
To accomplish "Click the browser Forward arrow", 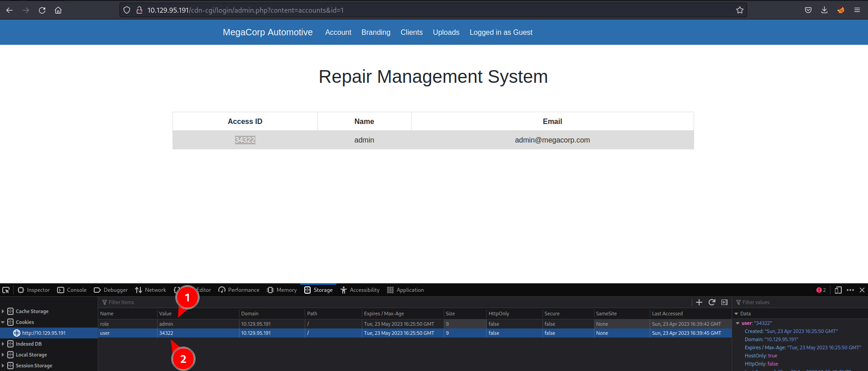I will point(26,10).
